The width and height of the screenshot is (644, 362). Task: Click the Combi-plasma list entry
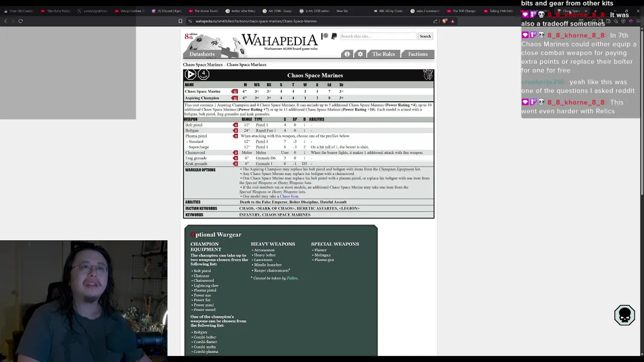click(x=206, y=351)
